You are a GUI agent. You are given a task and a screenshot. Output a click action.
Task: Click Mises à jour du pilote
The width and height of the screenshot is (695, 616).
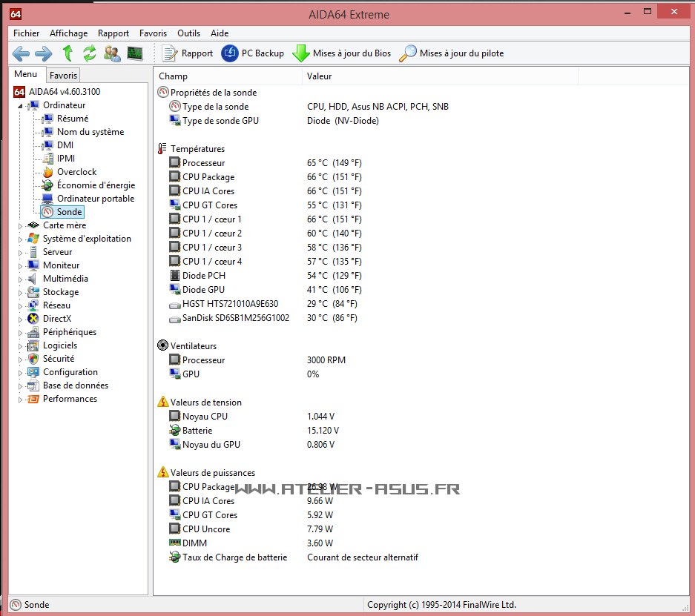pos(451,53)
